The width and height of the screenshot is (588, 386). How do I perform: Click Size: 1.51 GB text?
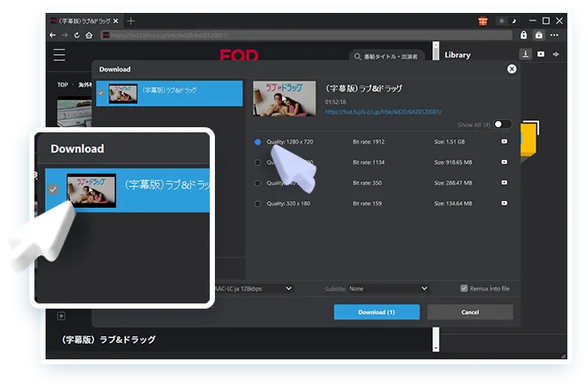click(x=450, y=142)
